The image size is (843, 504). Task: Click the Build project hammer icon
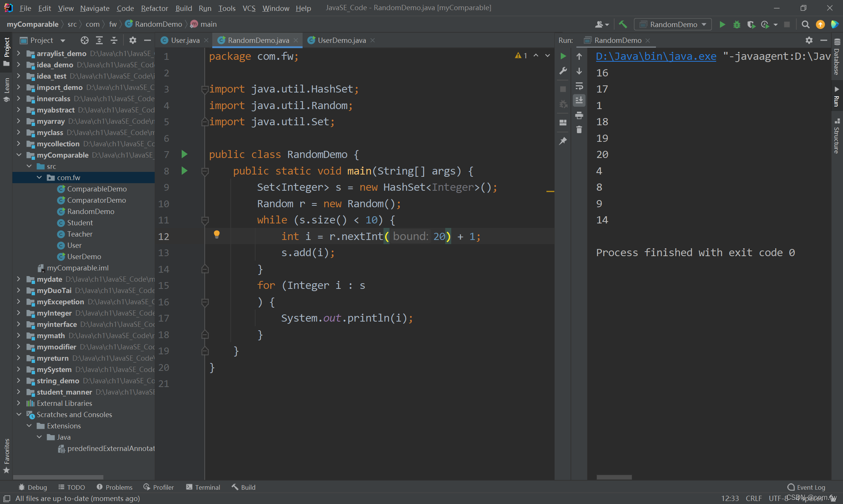pos(623,24)
